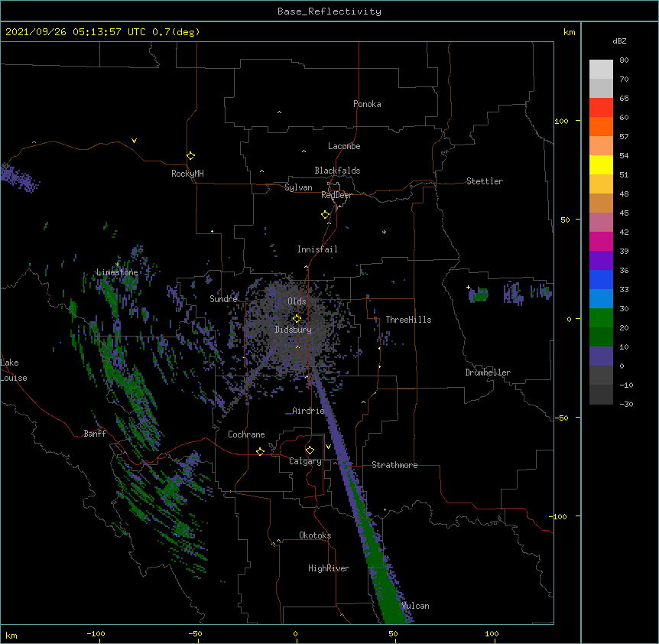Click the Limestone map label
This screenshot has width=659, height=644.
[x=117, y=272]
